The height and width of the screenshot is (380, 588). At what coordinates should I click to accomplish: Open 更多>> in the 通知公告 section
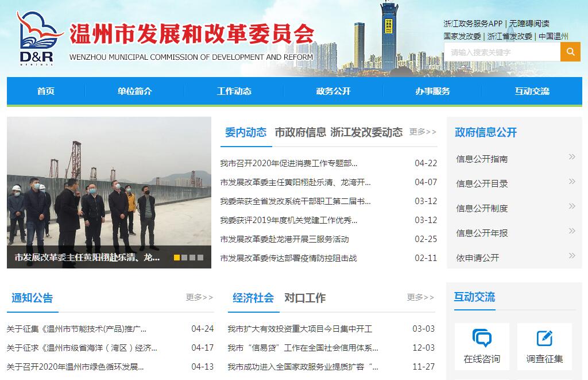tap(199, 297)
